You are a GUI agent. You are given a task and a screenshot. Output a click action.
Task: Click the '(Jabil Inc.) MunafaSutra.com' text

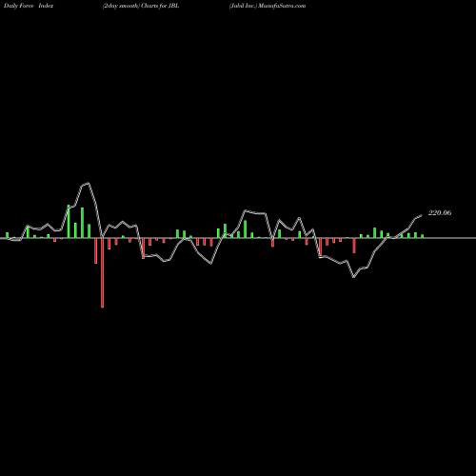tap(268, 6)
